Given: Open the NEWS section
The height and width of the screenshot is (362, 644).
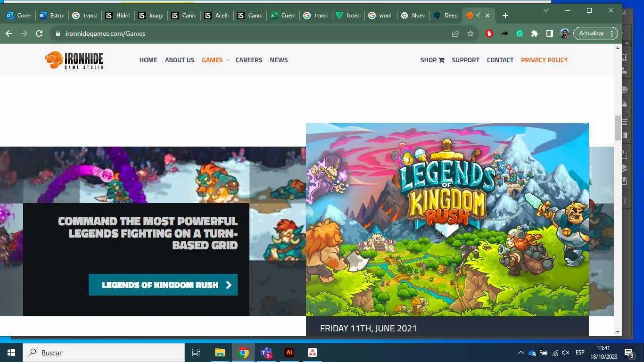Looking at the screenshot, I should point(279,60).
